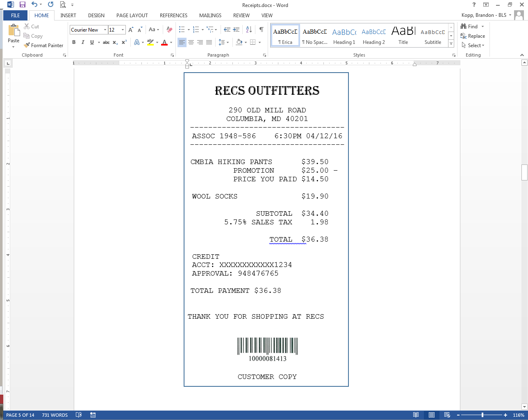Open the Courier New font name dropdown
Viewport: 528px width, 420px height.
(105, 30)
